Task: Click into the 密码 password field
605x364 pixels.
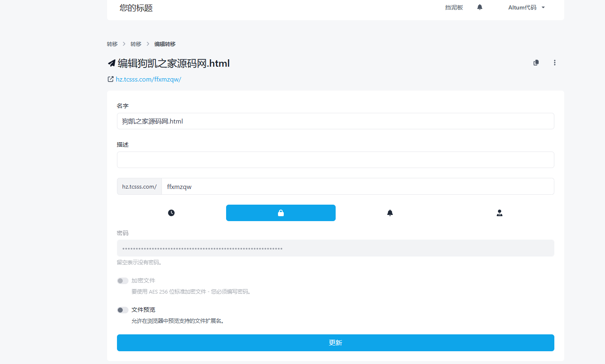Action: click(336, 248)
